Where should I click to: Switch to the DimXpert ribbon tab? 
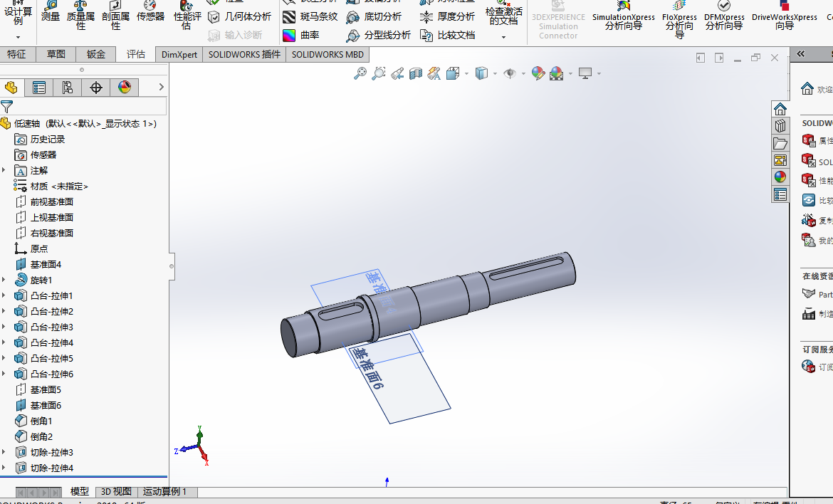[179, 54]
